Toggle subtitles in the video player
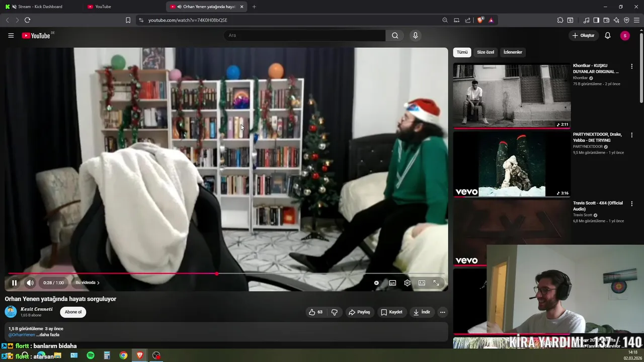The width and height of the screenshot is (644, 362). point(392,283)
